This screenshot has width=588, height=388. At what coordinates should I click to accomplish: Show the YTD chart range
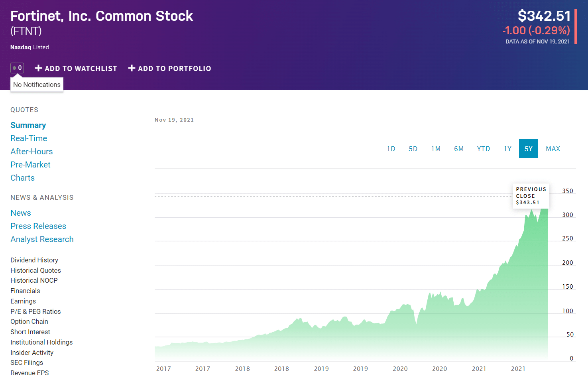[484, 149]
